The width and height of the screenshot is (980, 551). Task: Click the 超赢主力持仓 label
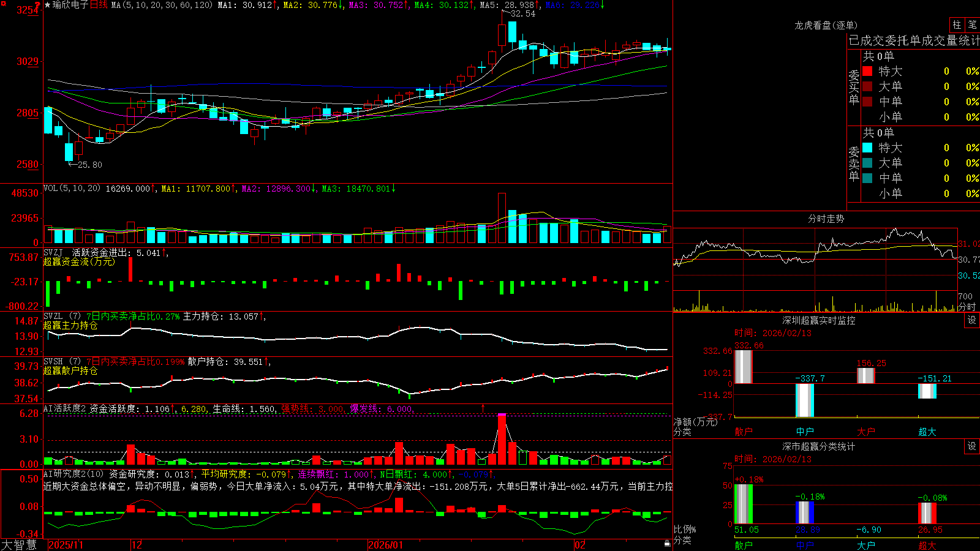pos(70,326)
